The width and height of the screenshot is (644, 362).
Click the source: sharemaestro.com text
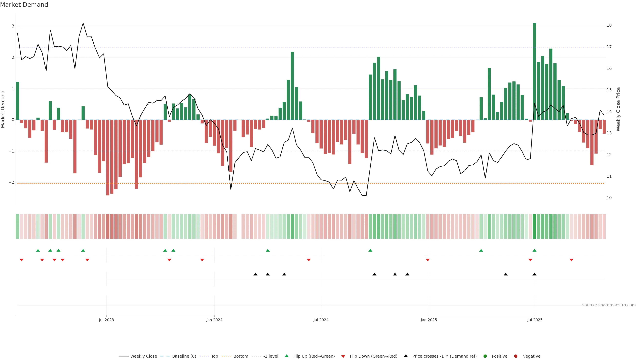click(609, 305)
